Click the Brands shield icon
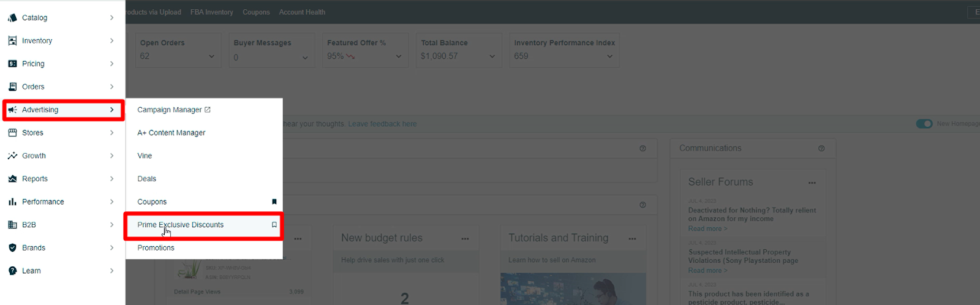The image size is (980, 305). (12, 247)
